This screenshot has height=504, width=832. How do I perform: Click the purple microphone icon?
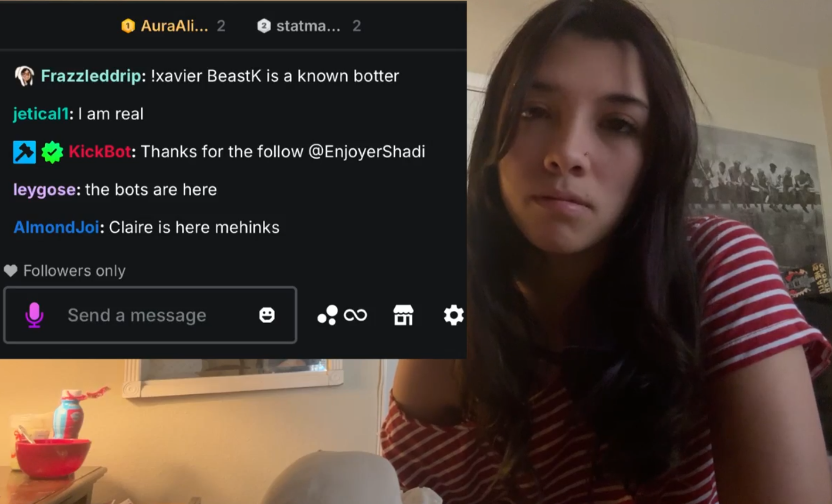click(x=34, y=315)
